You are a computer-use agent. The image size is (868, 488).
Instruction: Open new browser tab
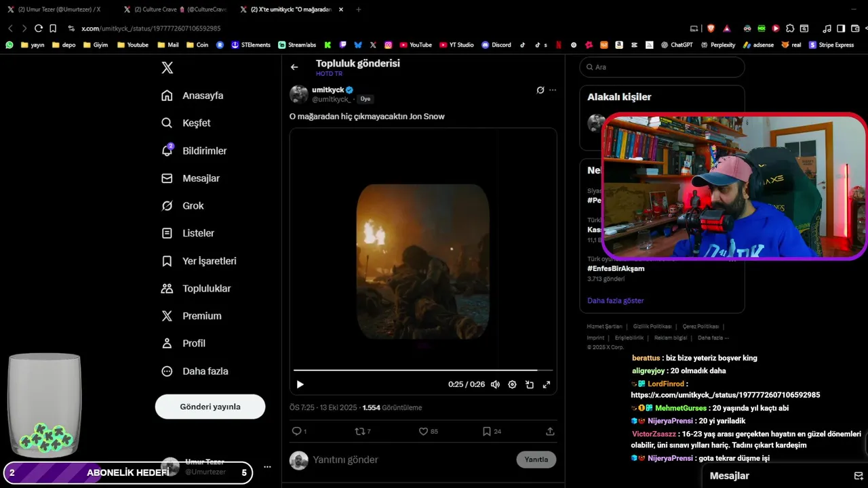coord(359,9)
